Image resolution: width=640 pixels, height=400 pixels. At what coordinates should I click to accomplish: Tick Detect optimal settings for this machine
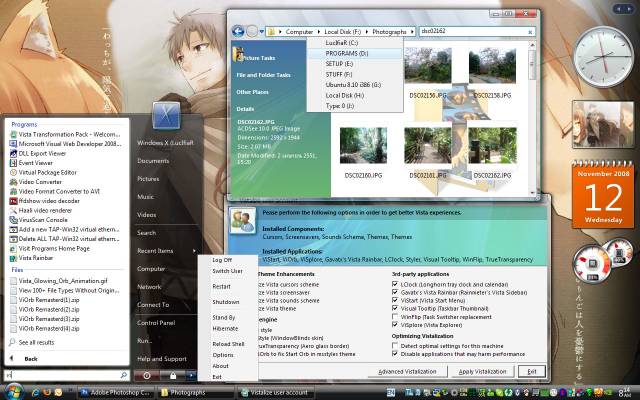[x=395, y=346]
